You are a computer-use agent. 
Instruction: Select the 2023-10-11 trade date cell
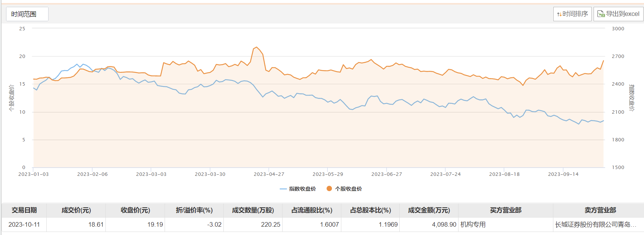point(24,225)
